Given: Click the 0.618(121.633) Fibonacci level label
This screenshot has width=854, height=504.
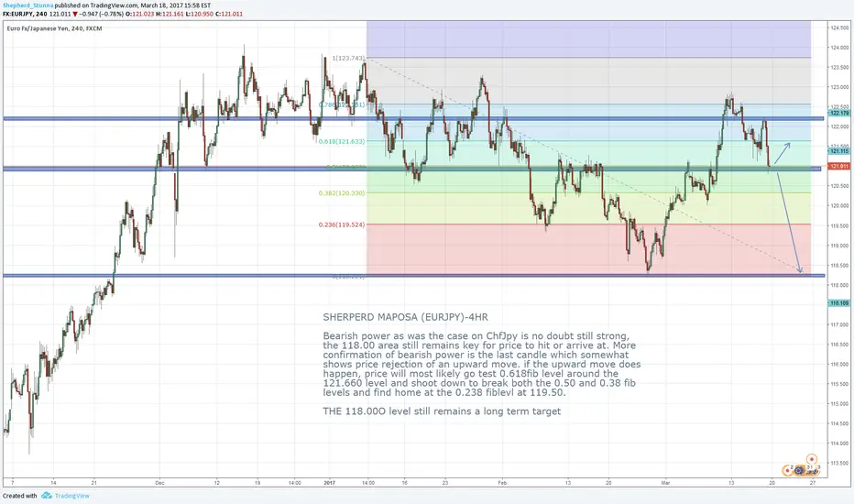Looking at the screenshot, I should (x=342, y=141).
